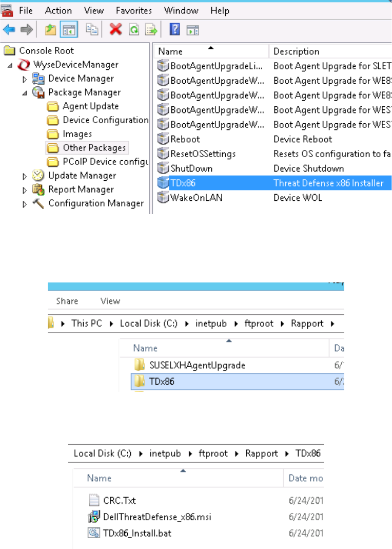Click the red X Delete icon
Viewport: 392px width, 549px height.
tap(115, 29)
